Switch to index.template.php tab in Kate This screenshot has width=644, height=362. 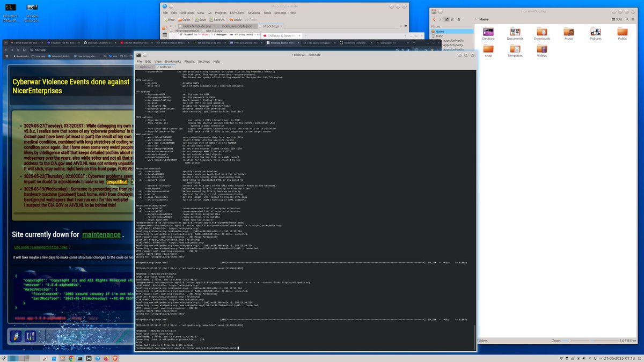tap(197, 26)
